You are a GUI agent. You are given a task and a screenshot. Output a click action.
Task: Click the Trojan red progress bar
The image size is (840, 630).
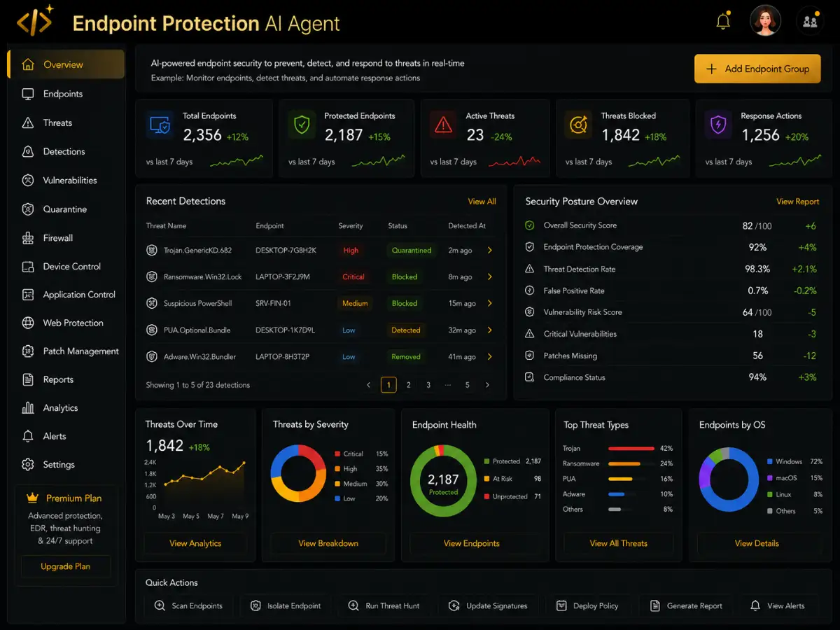click(x=631, y=448)
